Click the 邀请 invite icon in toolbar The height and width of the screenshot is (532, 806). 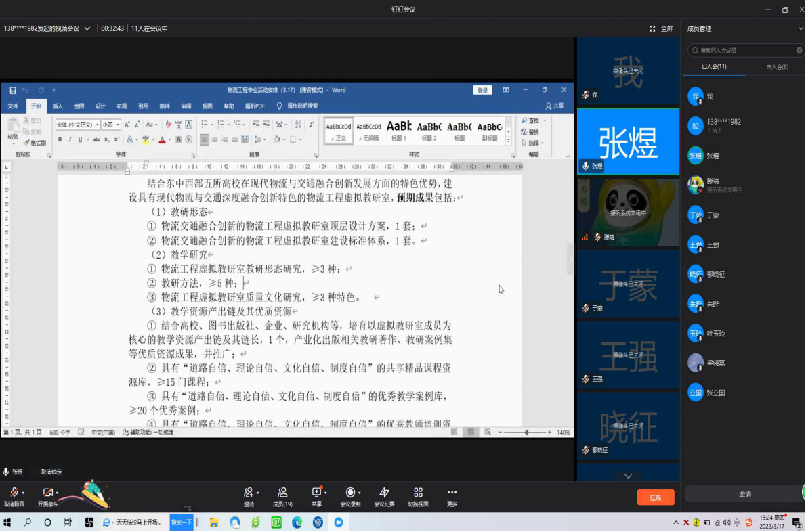tap(249, 493)
